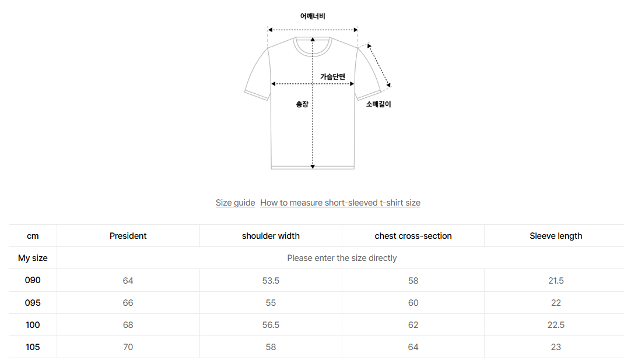Click the 가슴단면 label on diagram
The height and width of the screenshot is (364, 624).
[x=332, y=77]
